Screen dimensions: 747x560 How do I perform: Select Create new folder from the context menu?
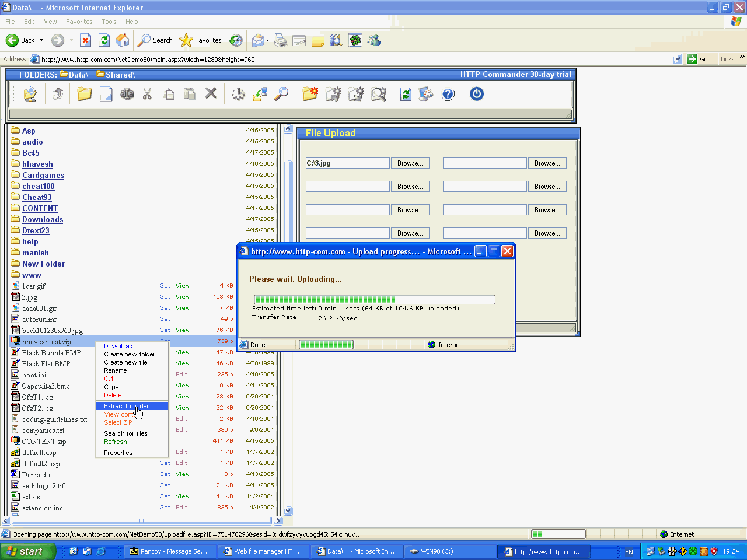click(130, 354)
